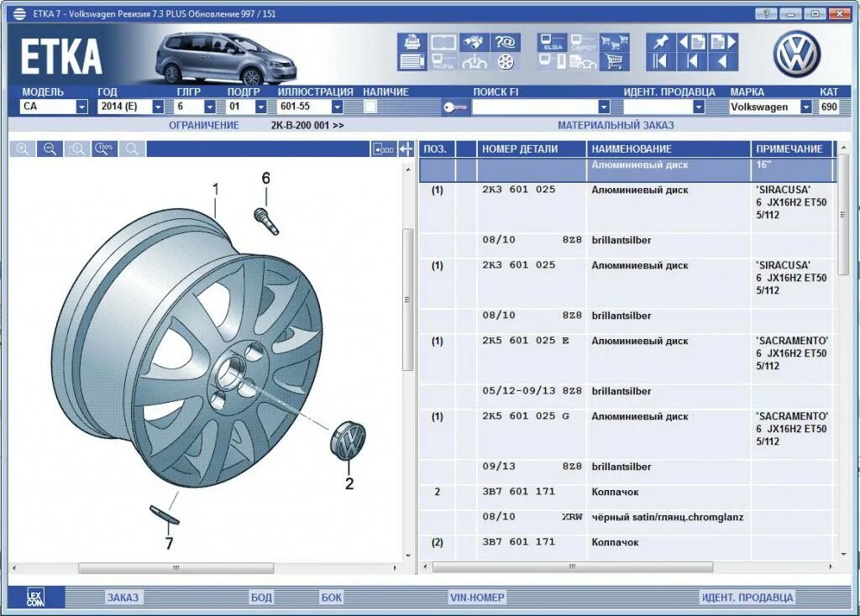Image resolution: width=860 pixels, height=616 pixels.
Task: Click the parts table vertical scrollbar thumb
Action: [x=843, y=215]
